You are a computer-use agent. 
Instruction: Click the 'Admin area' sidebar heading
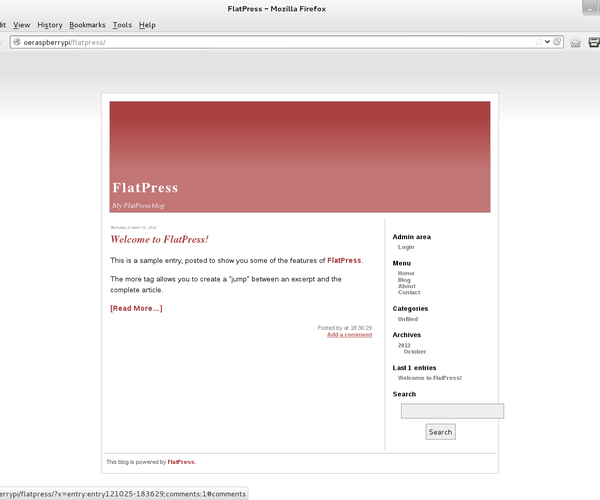pos(412,237)
